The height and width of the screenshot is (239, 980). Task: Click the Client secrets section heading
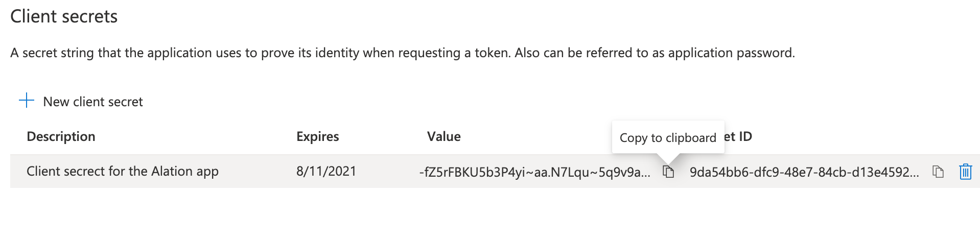(x=64, y=16)
